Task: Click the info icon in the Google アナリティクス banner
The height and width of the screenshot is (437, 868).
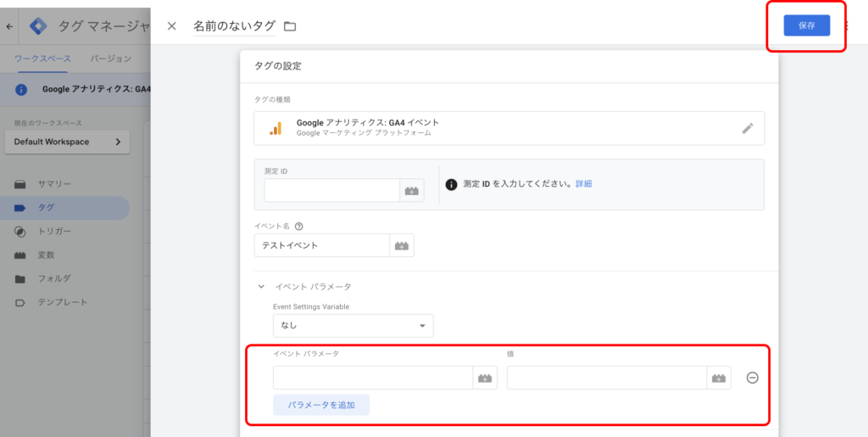Action: pyautogui.click(x=21, y=89)
